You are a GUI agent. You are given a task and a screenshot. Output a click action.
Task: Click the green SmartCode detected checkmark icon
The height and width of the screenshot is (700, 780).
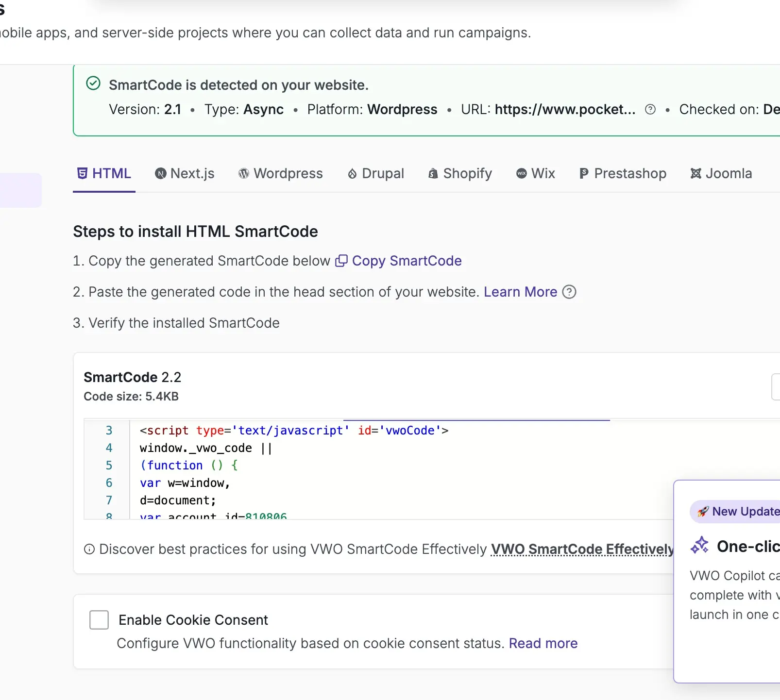coord(93,83)
